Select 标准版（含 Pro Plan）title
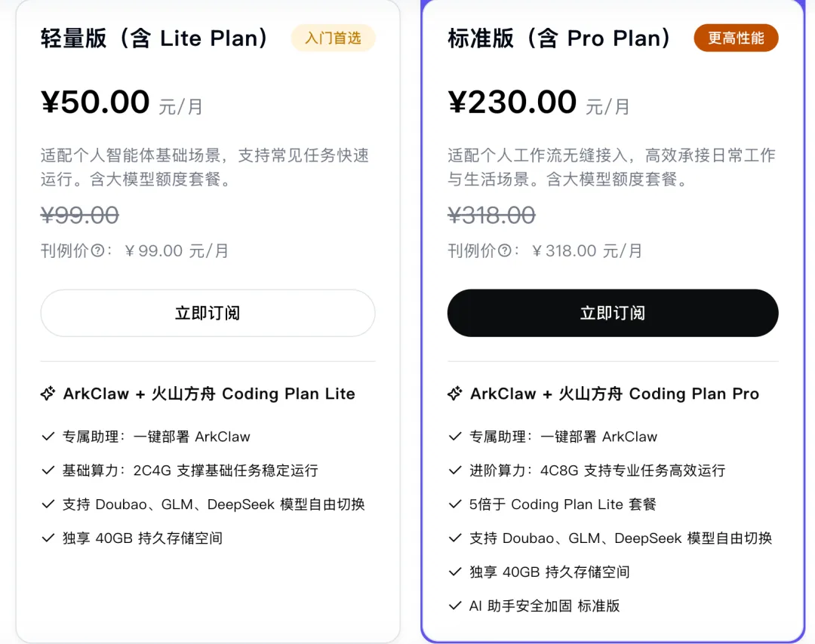The height and width of the screenshot is (644, 815). click(x=559, y=38)
